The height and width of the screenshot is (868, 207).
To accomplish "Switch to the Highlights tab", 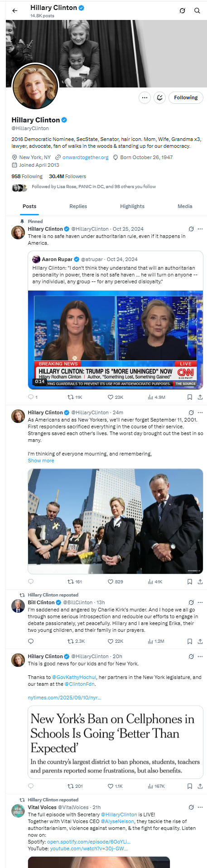I will pyautogui.click(x=132, y=206).
